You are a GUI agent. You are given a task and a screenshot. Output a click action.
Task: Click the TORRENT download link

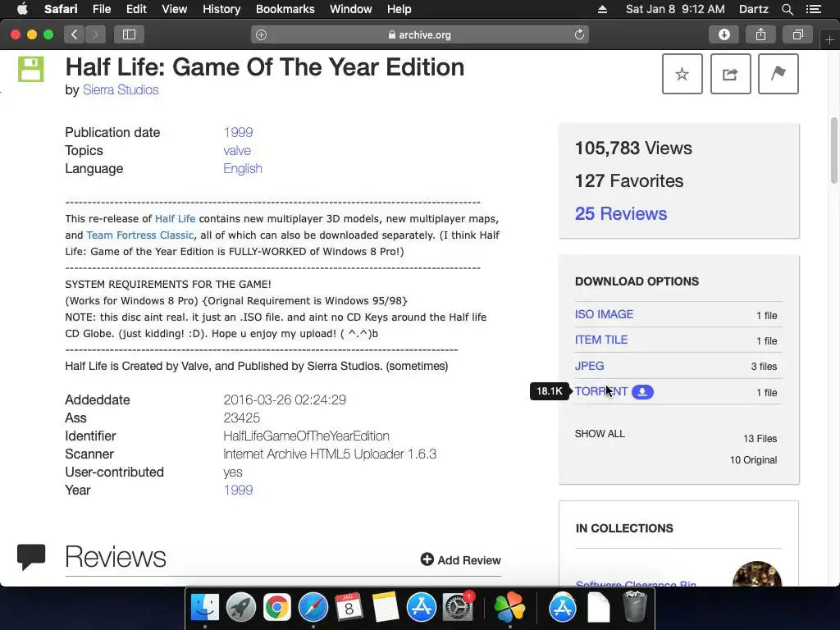(601, 391)
